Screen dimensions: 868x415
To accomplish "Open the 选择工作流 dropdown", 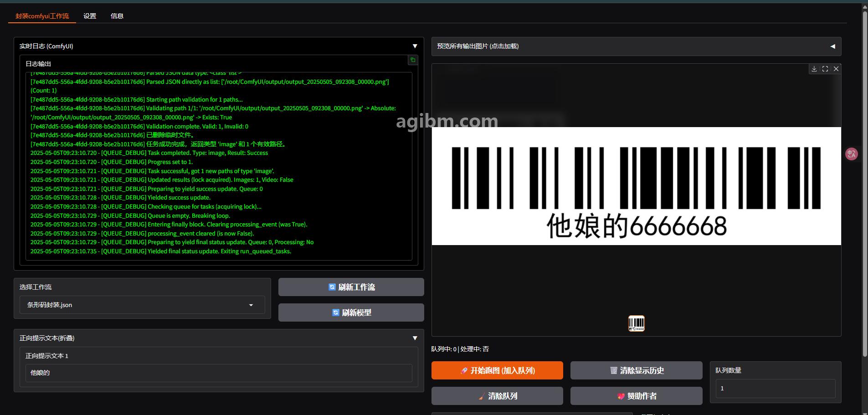I will [x=142, y=305].
